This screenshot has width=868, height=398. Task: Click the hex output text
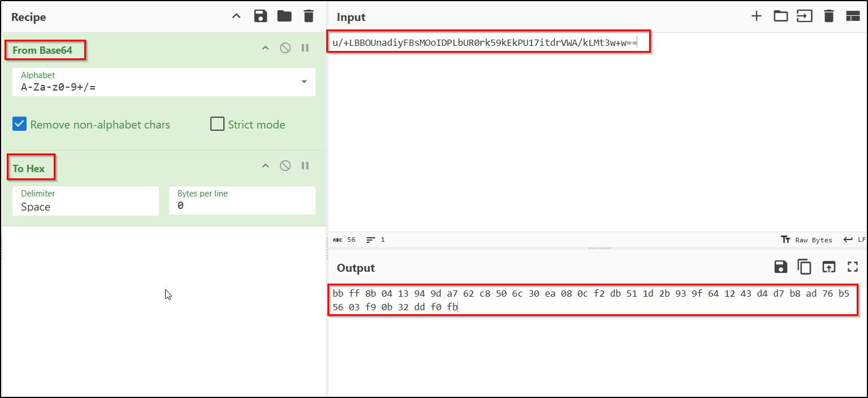click(591, 301)
